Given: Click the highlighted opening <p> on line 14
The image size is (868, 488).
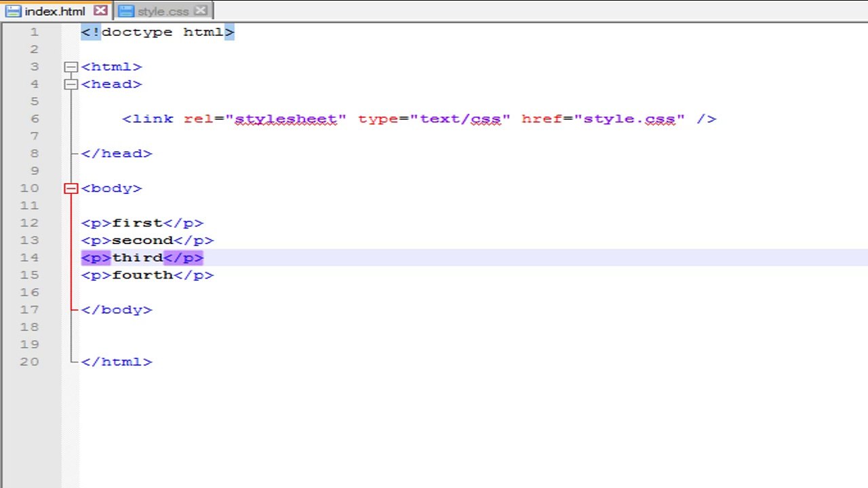Looking at the screenshot, I should 96,258.
